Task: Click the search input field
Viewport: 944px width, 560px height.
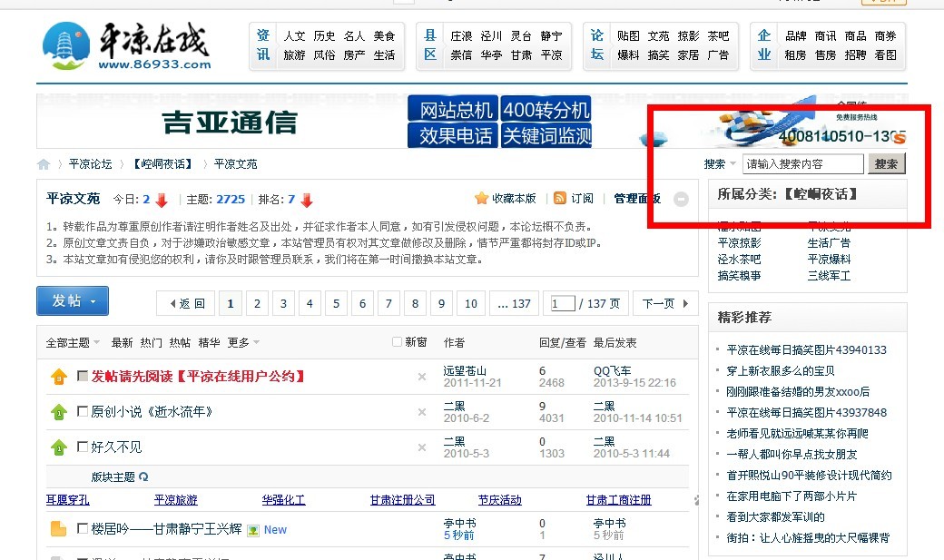Action: [803, 163]
